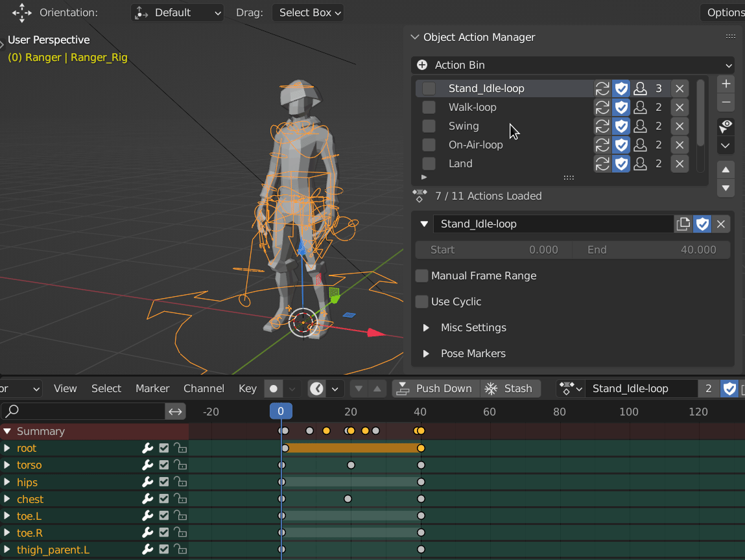Image resolution: width=745 pixels, height=560 pixels.
Task: Move the action up with the up arrow
Action: pos(726,170)
